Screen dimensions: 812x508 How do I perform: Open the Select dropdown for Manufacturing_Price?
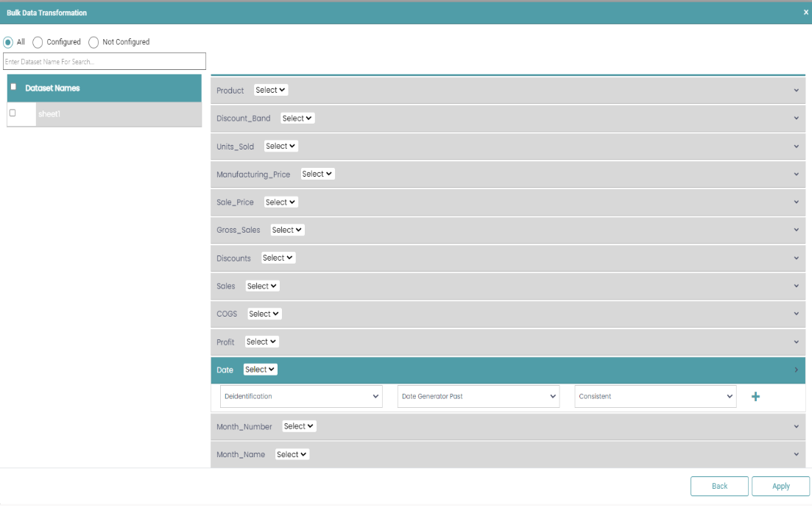pyautogui.click(x=317, y=174)
